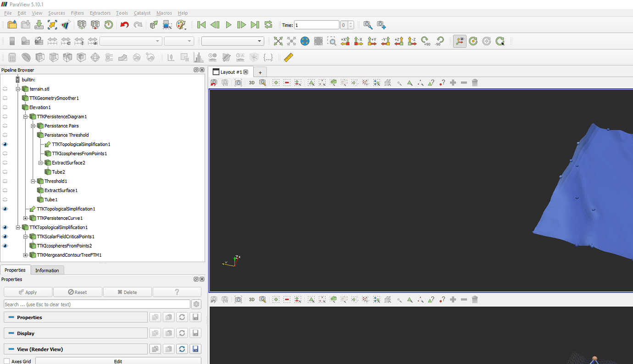Activate the Slice filter icon

point(54,57)
